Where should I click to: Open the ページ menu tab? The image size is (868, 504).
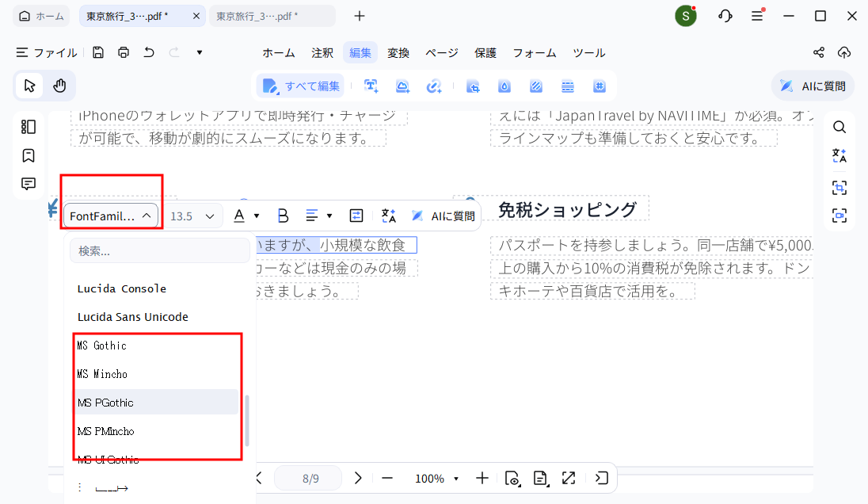(441, 52)
